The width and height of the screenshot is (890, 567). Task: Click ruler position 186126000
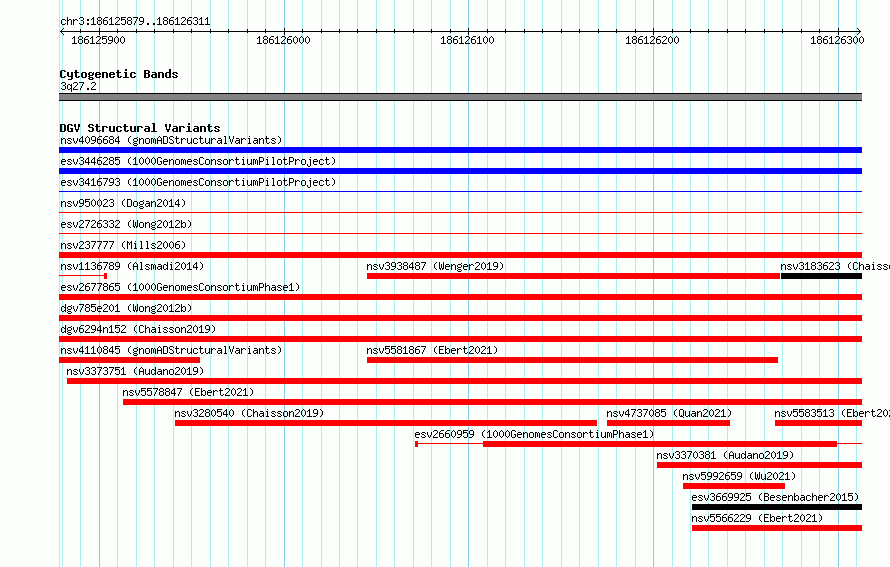(x=283, y=40)
